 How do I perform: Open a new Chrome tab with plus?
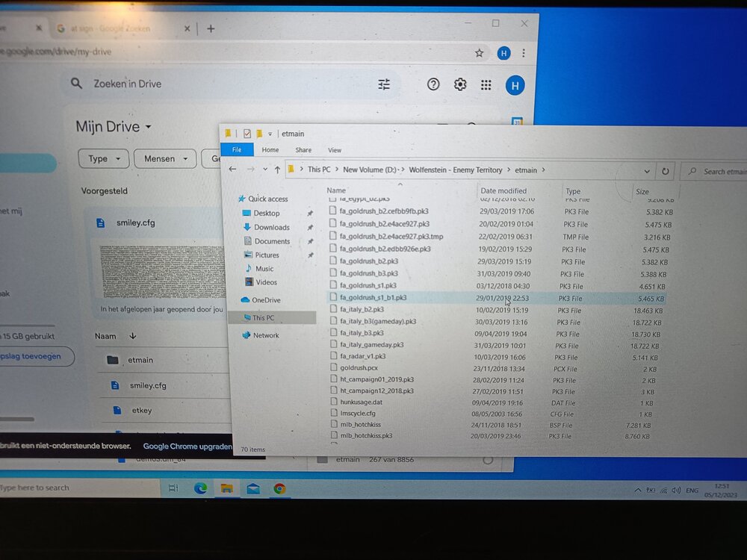[x=211, y=28]
